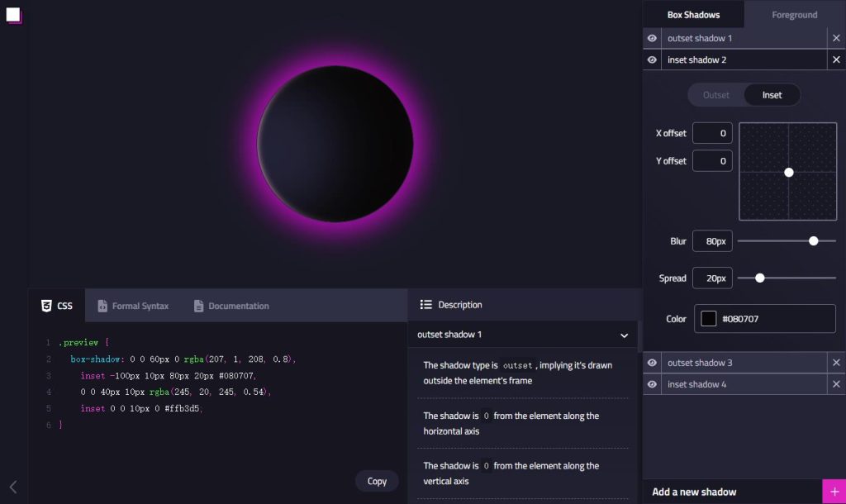Click the Spread slider handle
Image resolution: width=846 pixels, height=504 pixels.
pos(760,278)
